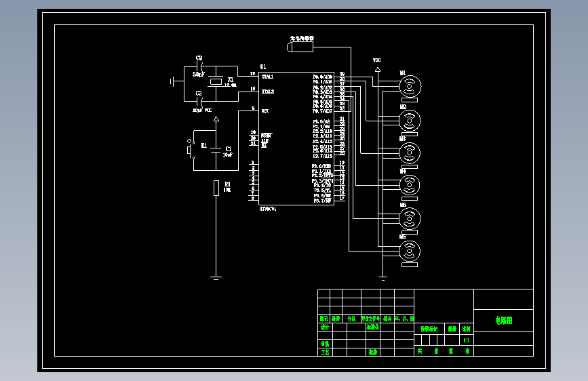Click the 电路图 title text
Viewport: 588px width, 381px height.
click(x=504, y=321)
